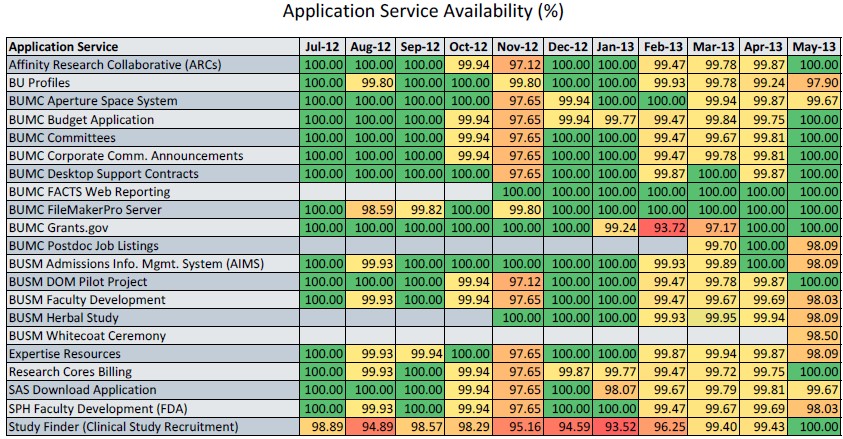Select the Feb-13 column header
Screen dimensions: 843x439
(663, 47)
